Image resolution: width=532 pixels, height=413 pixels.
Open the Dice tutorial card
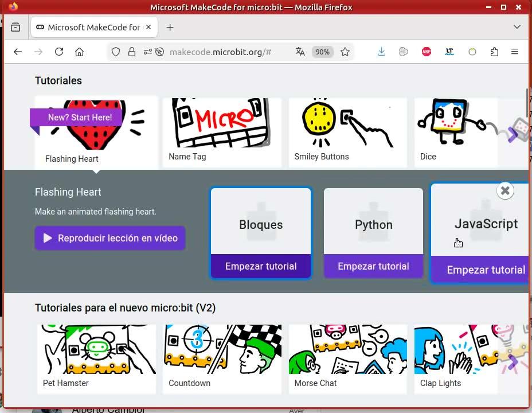tap(456, 133)
